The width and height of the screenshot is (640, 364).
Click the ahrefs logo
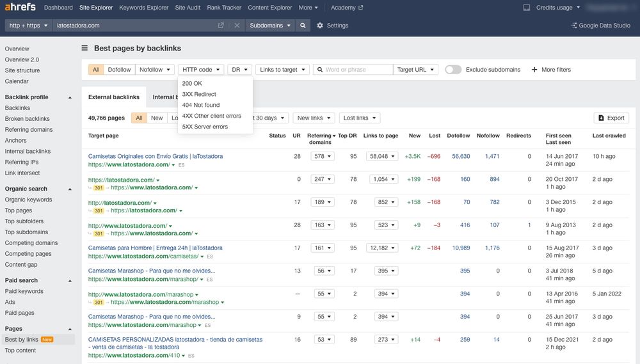point(20,7)
